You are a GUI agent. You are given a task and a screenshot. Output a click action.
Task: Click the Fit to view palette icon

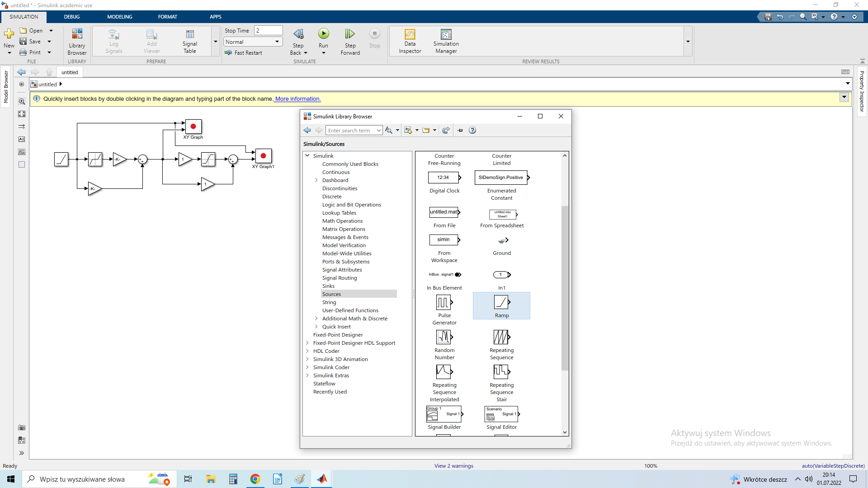pos(22,114)
